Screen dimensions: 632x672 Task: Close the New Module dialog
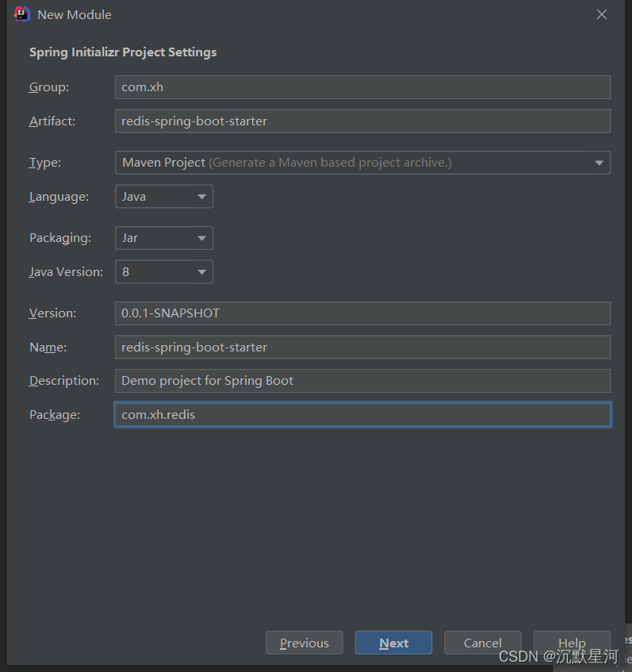(x=602, y=14)
